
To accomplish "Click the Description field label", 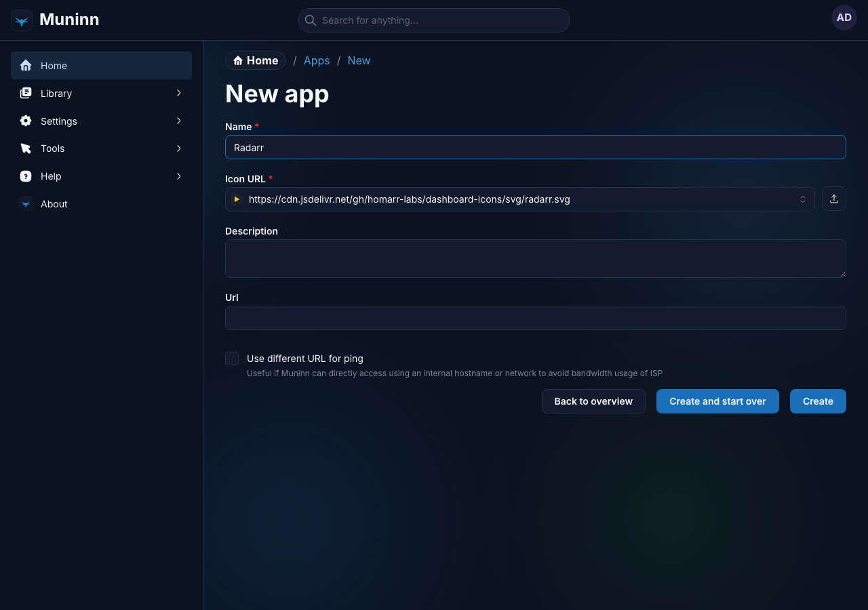I will pos(252,231).
